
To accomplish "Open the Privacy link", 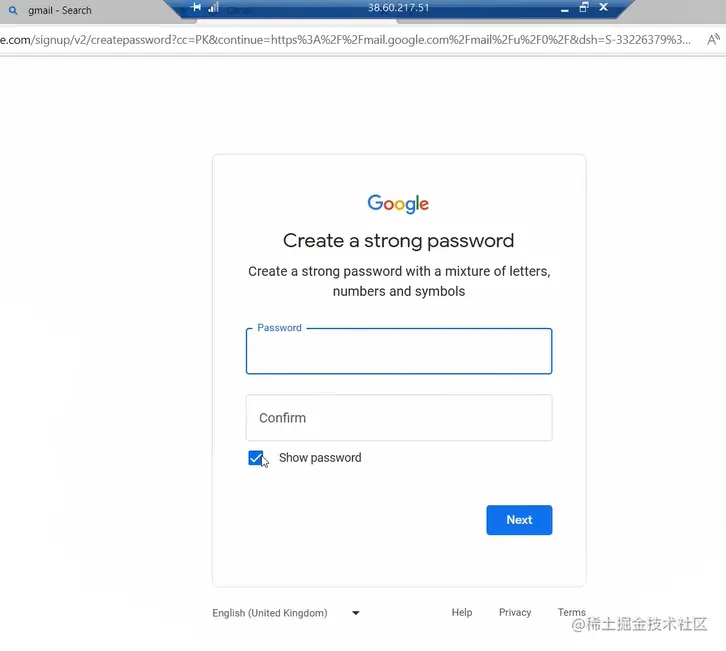I will pyautogui.click(x=515, y=613).
